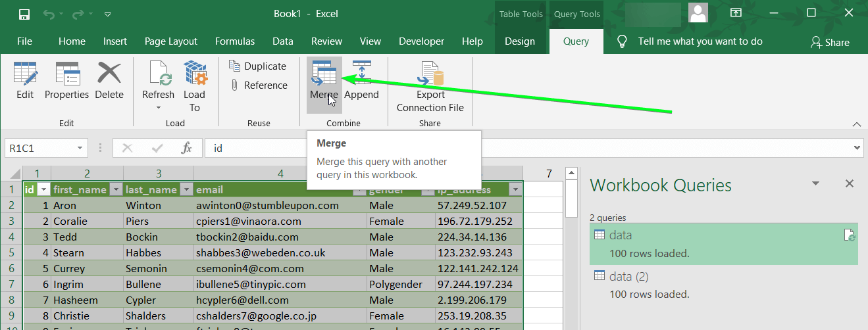Switch to the Insert ribbon tab
The image size is (868, 330).
115,41
